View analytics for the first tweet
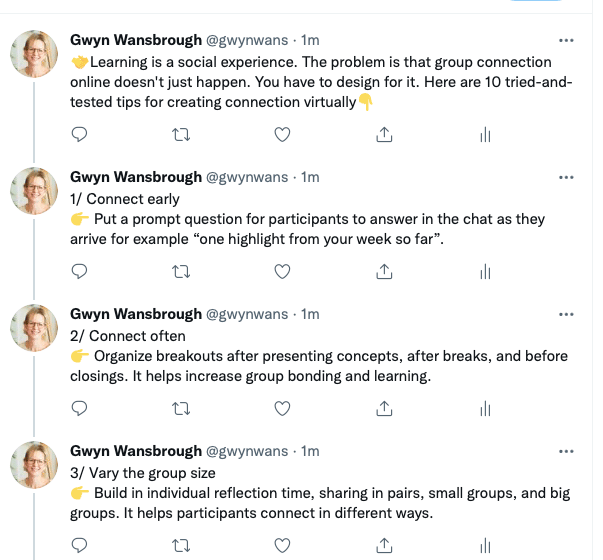Image resolution: width=603 pixels, height=560 pixels. [x=485, y=134]
